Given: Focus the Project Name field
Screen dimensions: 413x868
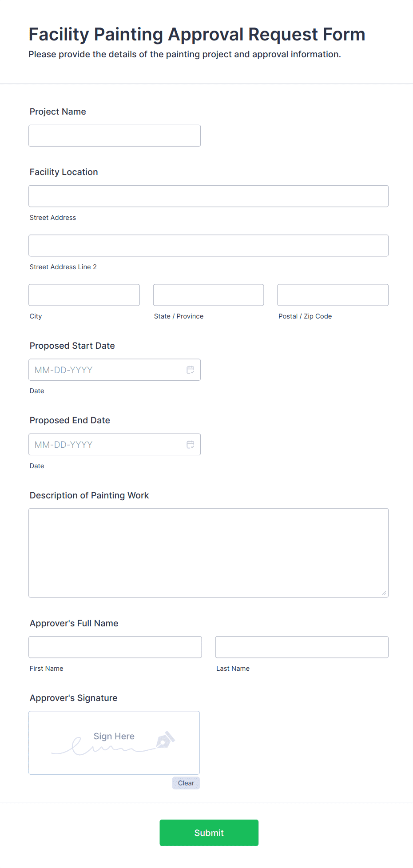Looking at the screenshot, I should (x=115, y=135).
